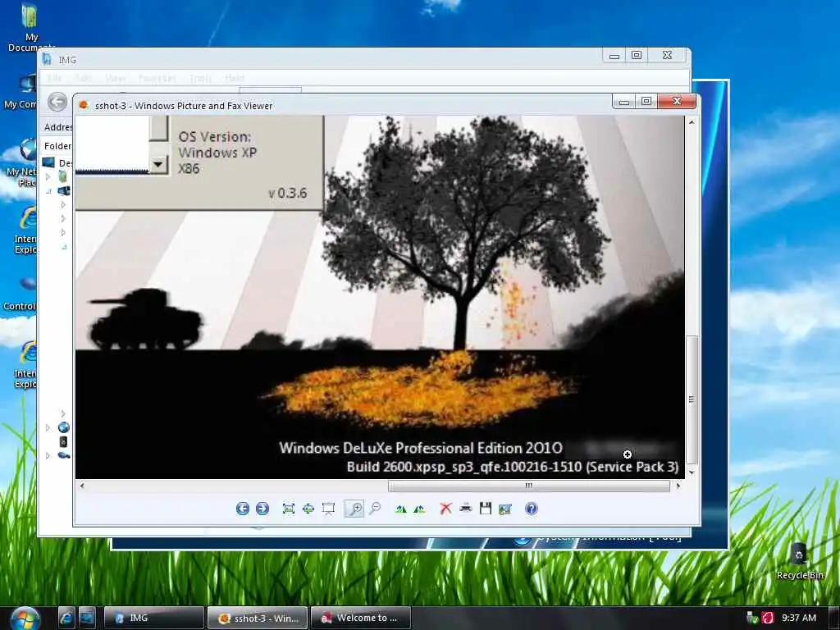Expand tree node beside globe icon in IMG

click(x=48, y=427)
